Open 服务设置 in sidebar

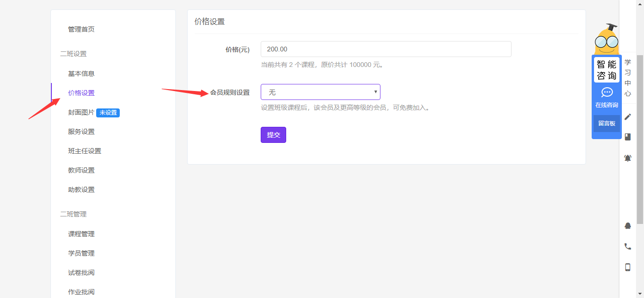coord(81,132)
